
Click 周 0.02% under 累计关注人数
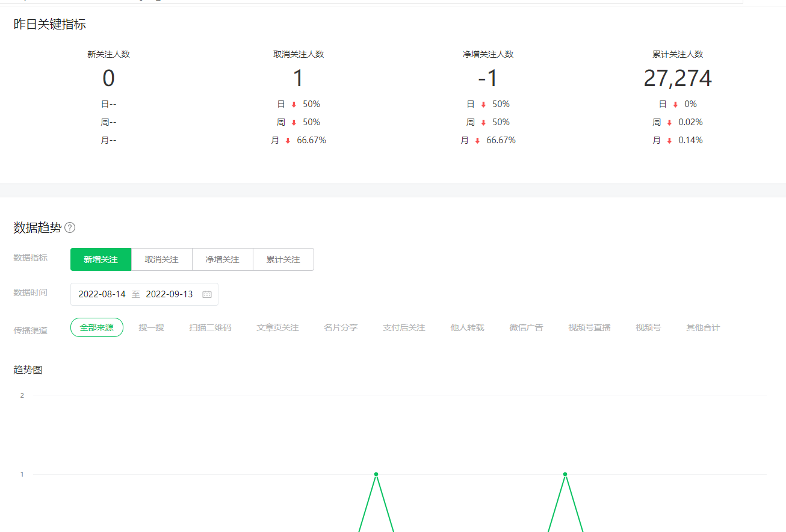(678, 122)
